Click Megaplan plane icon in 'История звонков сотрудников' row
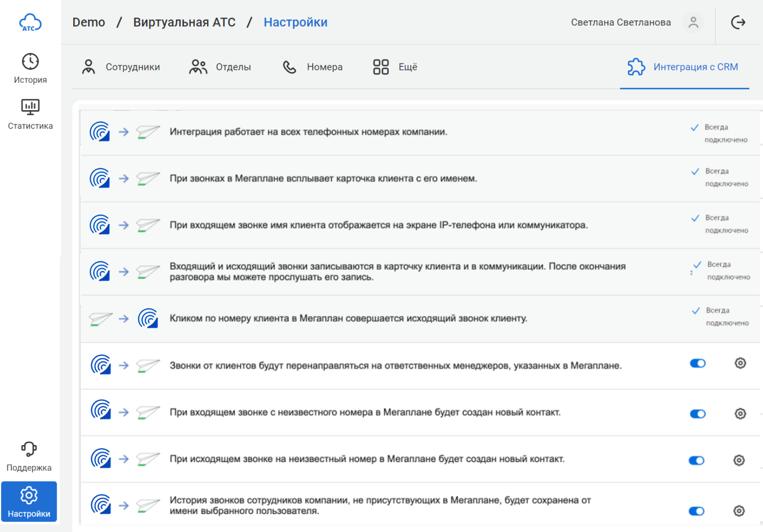Screen dimensions: 763x532 (x=148, y=505)
